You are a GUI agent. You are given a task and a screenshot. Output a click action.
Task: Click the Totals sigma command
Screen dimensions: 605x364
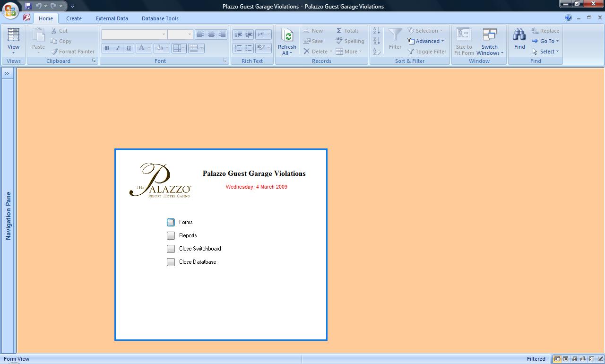[347, 31]
